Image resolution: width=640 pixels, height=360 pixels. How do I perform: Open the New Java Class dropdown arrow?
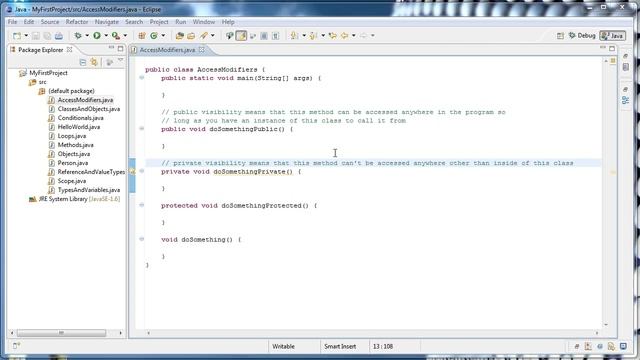tap(163, 36)
